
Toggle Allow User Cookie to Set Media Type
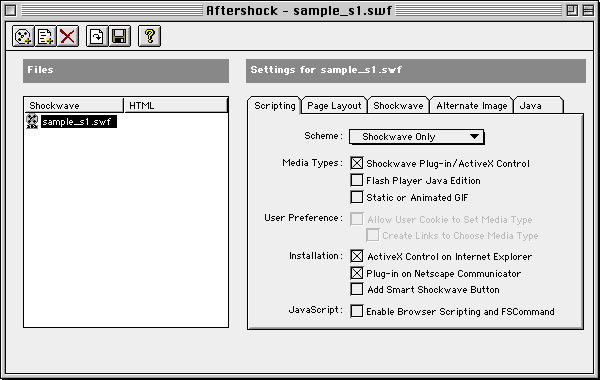[x=357, y=219]
